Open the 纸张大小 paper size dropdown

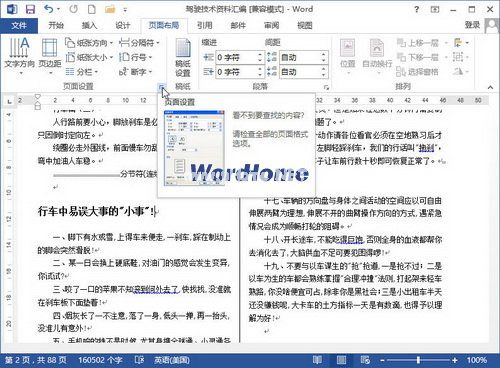pyautogui.click(x=89, y=57)
